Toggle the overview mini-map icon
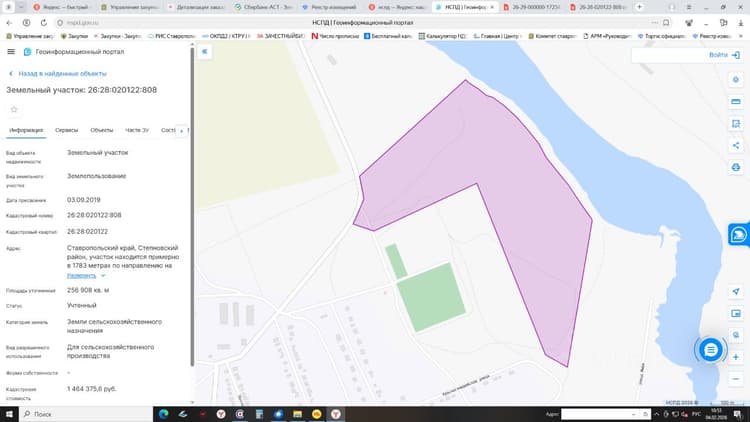Image resolution: width=750 pixels, height=422 pixels. [x=736, y=313]
